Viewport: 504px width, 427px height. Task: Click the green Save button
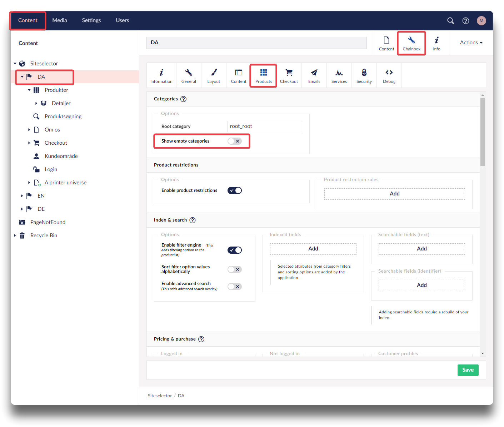point(468,370)
